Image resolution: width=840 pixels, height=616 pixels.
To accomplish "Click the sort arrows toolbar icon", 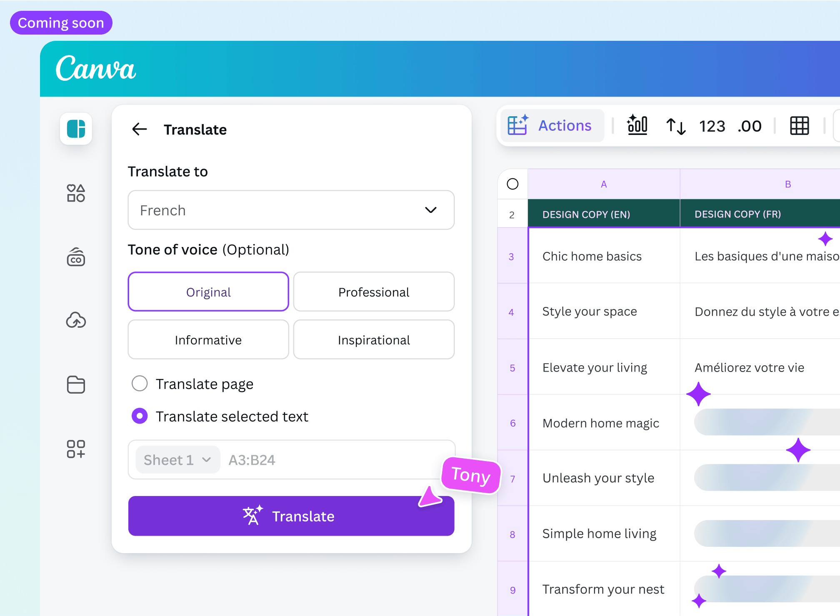I will [675, 126].
